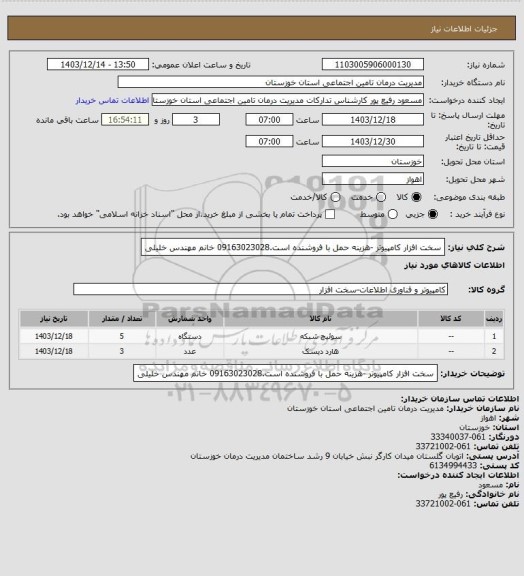Click the quantity 5 cell
The width and height of the screenshot is (524, 576).
[122, 336]
